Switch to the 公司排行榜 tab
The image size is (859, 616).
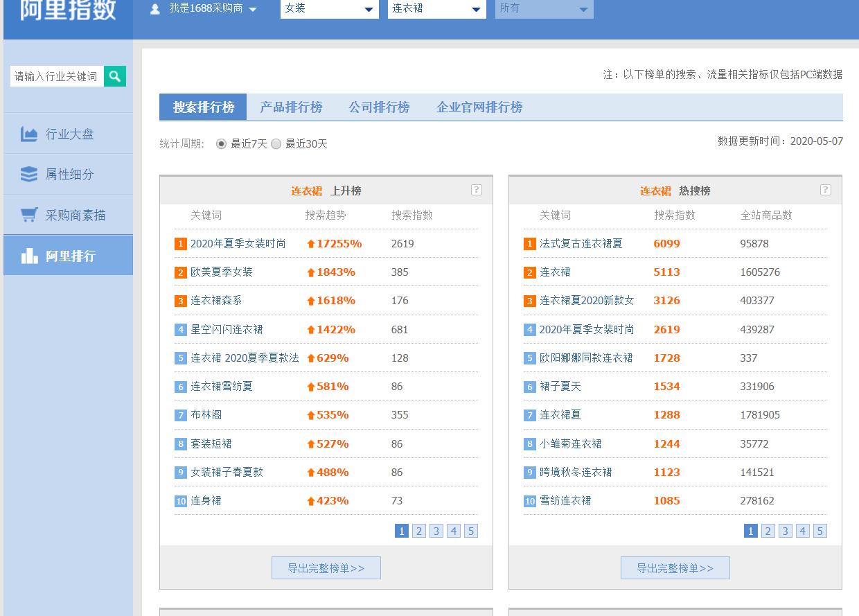[378, 107]
